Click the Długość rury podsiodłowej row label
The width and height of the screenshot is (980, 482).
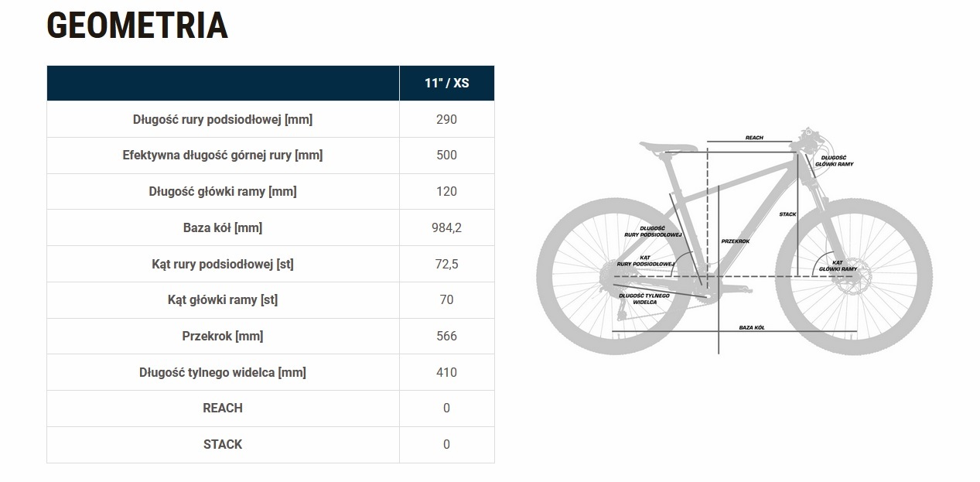pos(223,119)
